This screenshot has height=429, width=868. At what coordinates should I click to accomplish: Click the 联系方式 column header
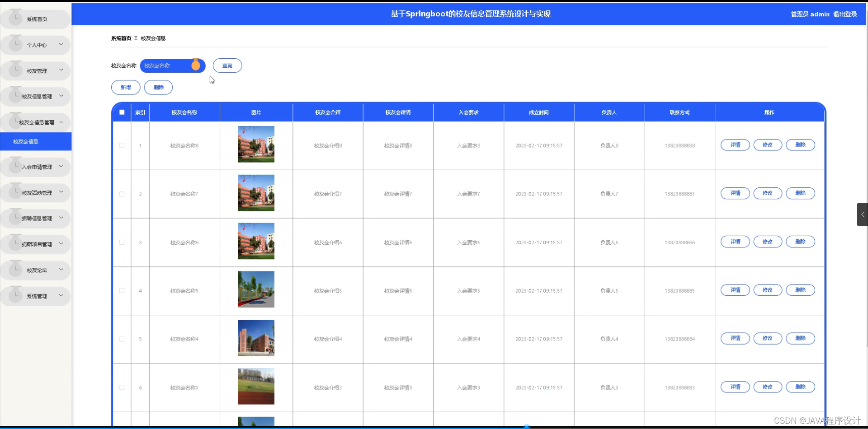pos(679,112)
